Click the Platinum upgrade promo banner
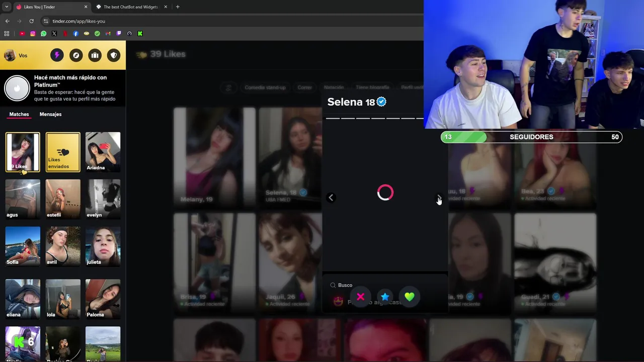 point(63,88)
